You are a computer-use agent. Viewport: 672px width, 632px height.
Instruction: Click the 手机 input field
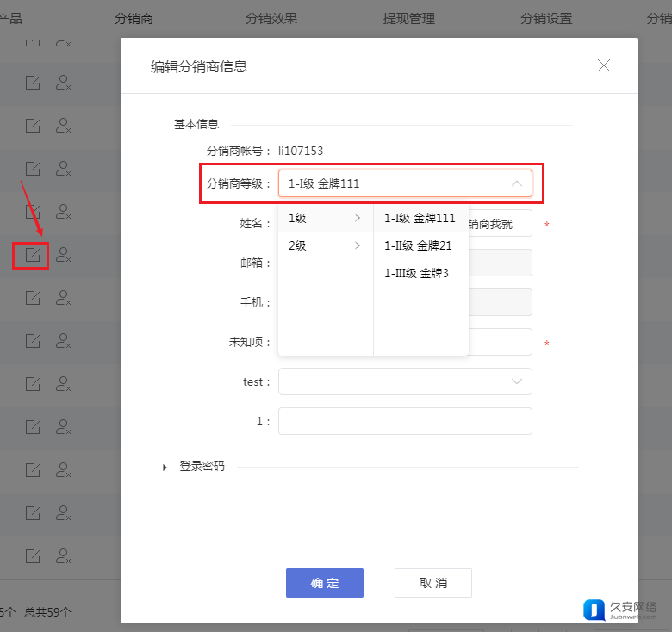pyautogui.click(x=500, y=302)
